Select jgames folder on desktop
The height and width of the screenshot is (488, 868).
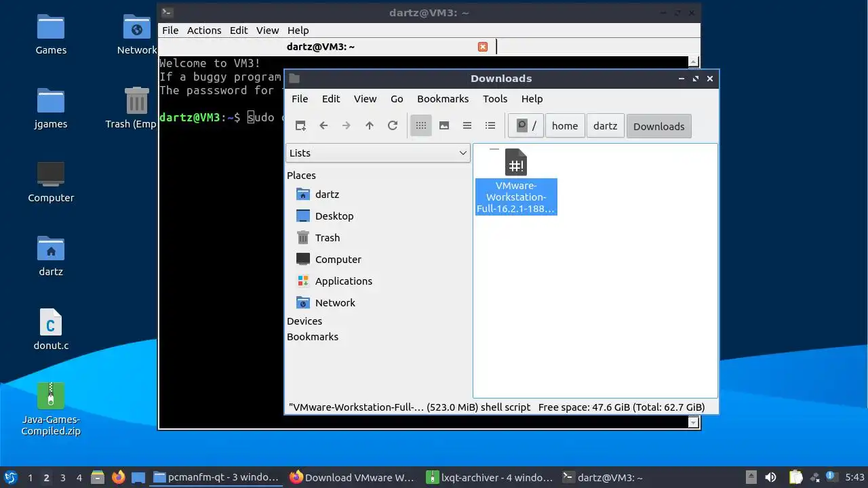[51, 108]
